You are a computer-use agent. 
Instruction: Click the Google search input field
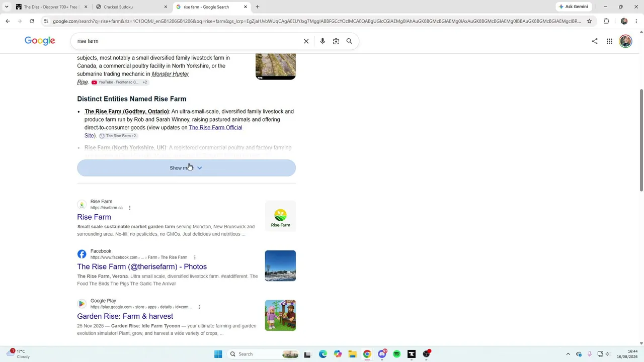(186, 41)
